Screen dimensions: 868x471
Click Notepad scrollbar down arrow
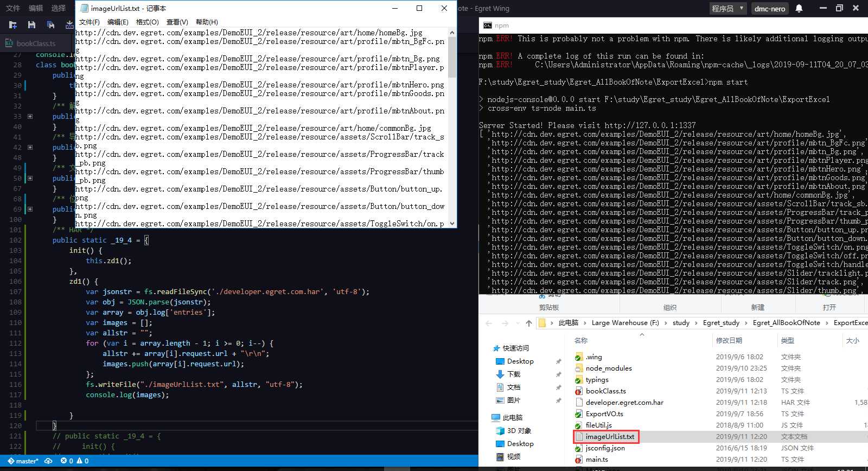pyautogui.click(x=452, y=224)
